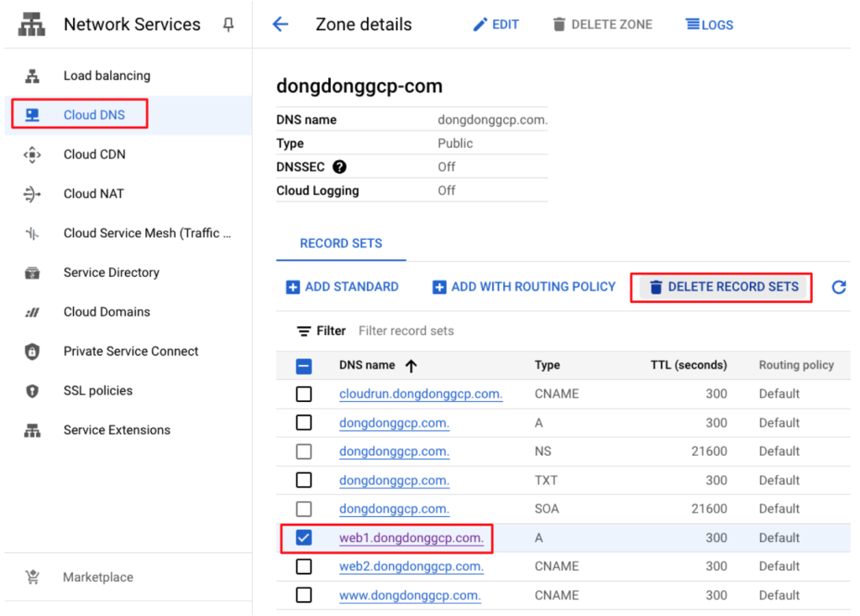Click the sort arrow beside DNS name
Image resolution: width=860 pixels, height=616 pixels.
411,366
